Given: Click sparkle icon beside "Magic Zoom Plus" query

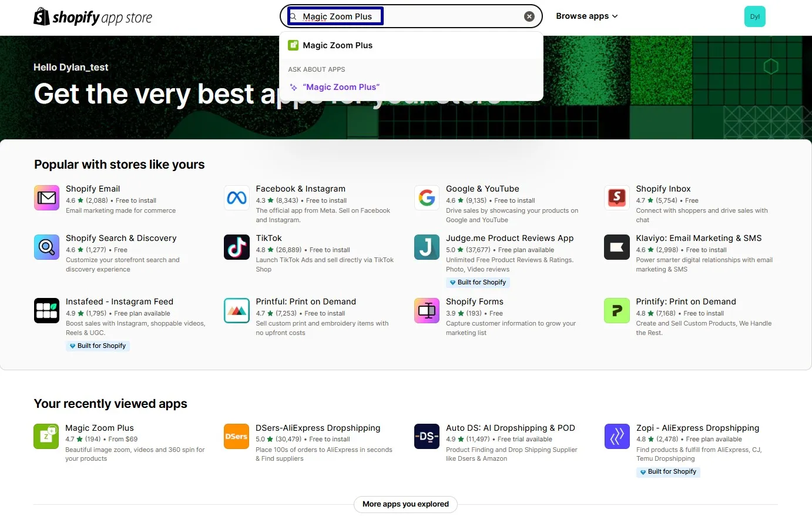Looking at the screenshot, I should coord(294,87).
